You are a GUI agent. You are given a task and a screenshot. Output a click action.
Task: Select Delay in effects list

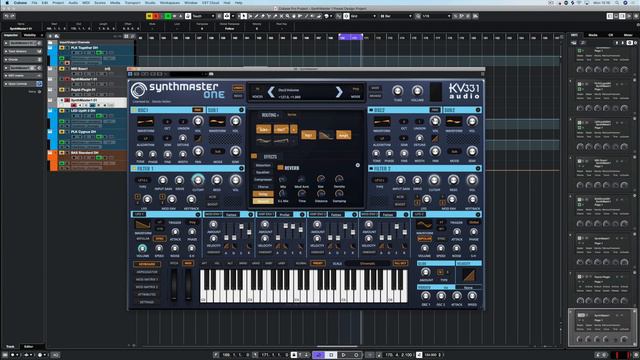(x=263, y=194)
